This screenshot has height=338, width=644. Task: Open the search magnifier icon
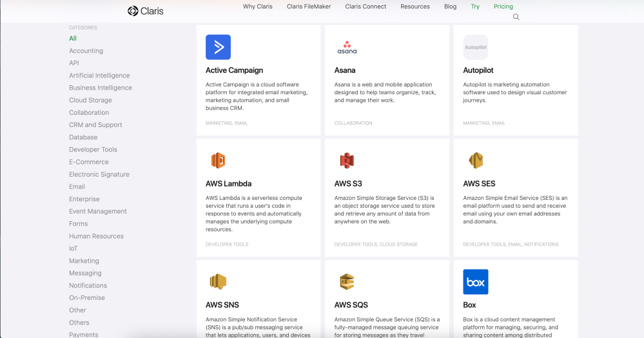click(516, 17)
